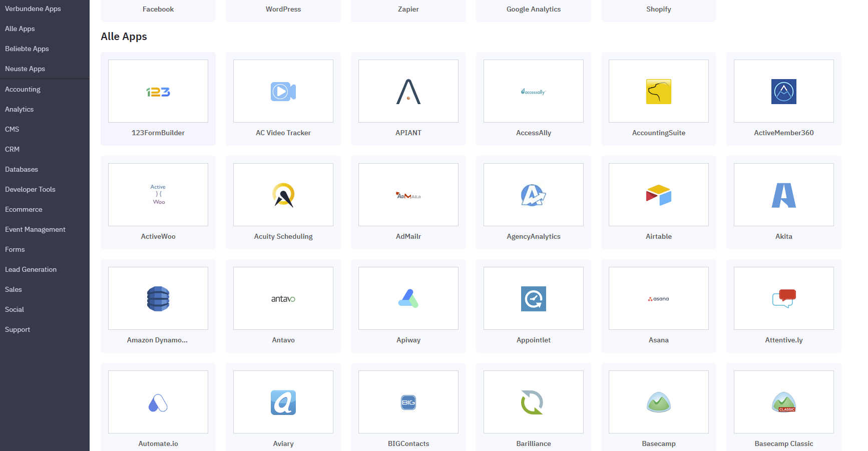This screenshot has height=451, width=868.
Task: Click the AC Video Tracker label
Action: [283, 133]
